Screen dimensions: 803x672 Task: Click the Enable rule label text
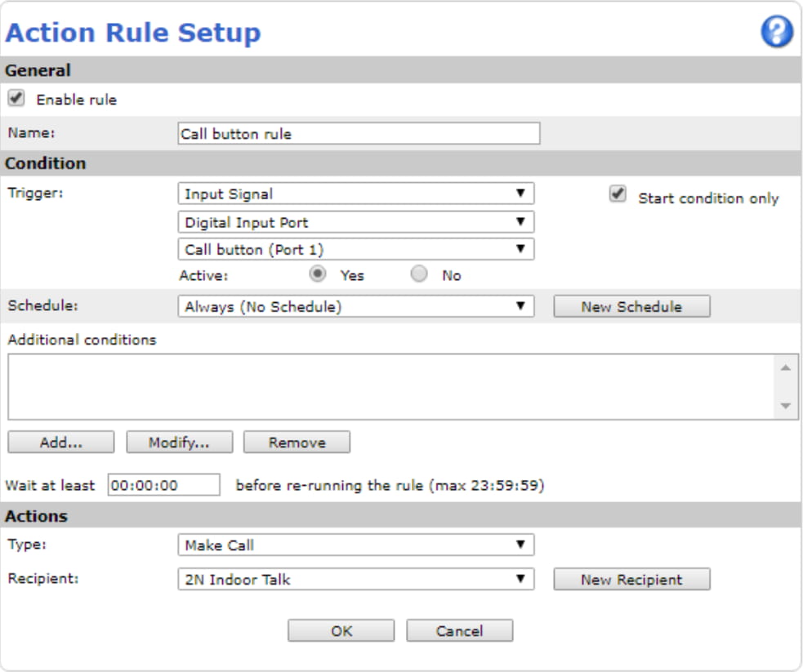coord(76,100)
